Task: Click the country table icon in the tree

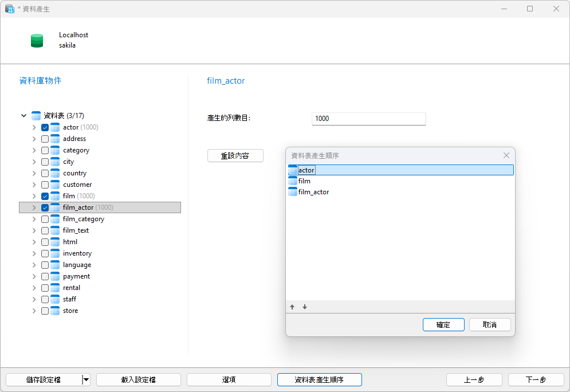Action: pos(55,173)
